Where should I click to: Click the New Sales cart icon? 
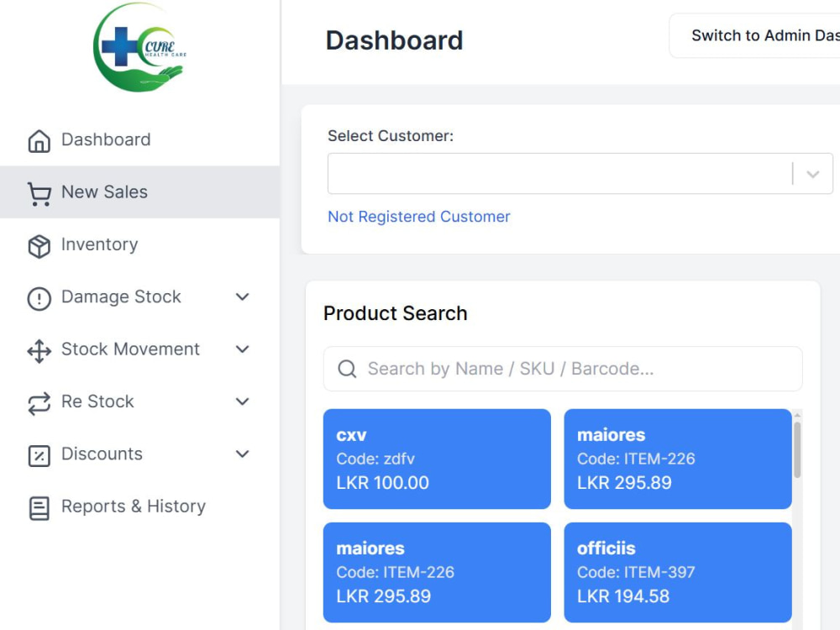point(39,193)
